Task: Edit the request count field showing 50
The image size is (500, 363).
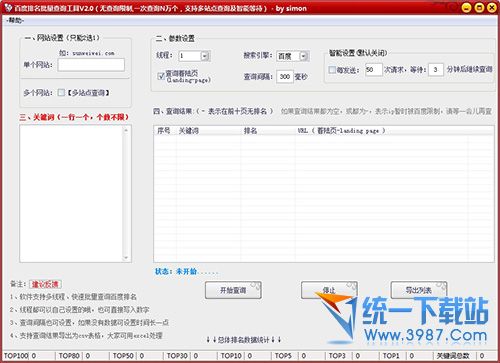Action: (x=373, y=70)
